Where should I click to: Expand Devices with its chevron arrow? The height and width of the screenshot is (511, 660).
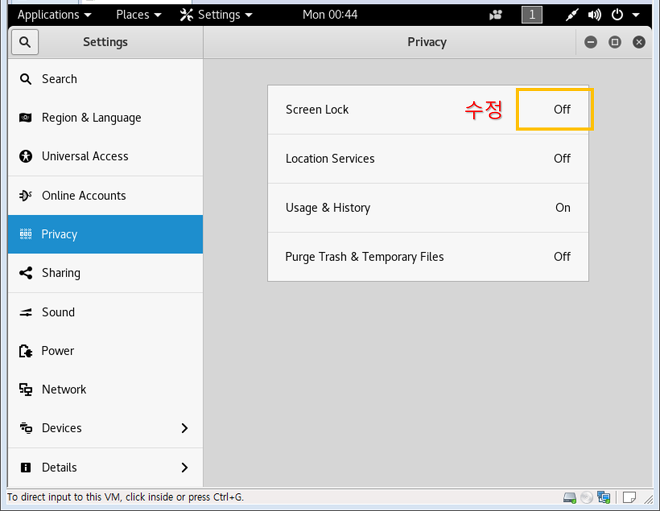pos(184,428)
